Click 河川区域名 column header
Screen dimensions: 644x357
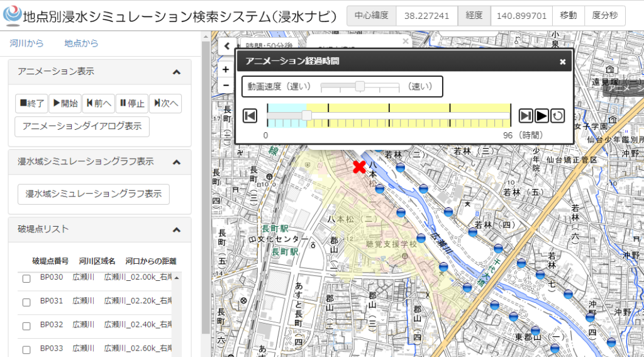97,261
